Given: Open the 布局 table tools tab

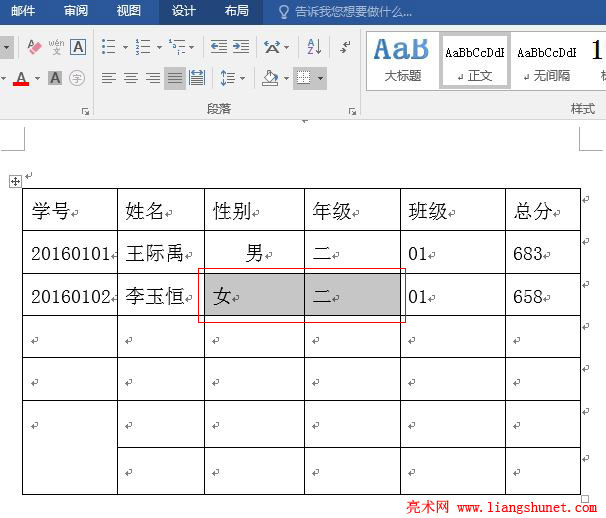Looking at the screenshot, I should 237,11.
